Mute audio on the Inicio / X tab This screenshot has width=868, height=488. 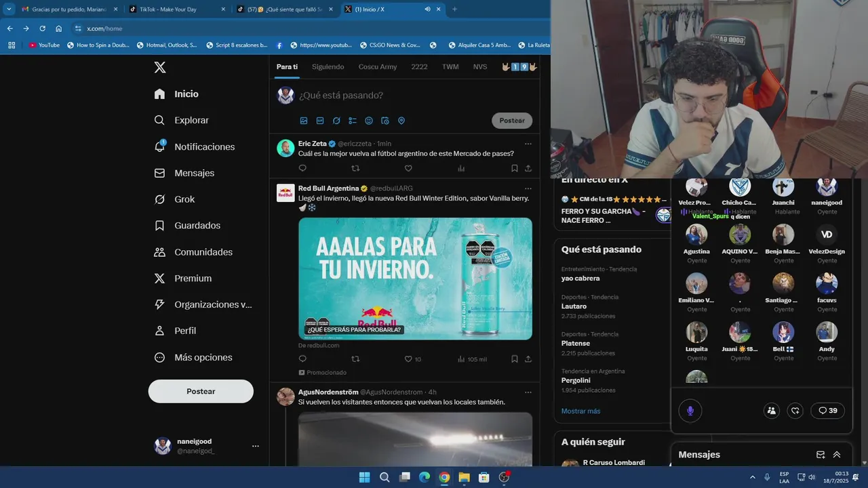click(x=427, y=9)
